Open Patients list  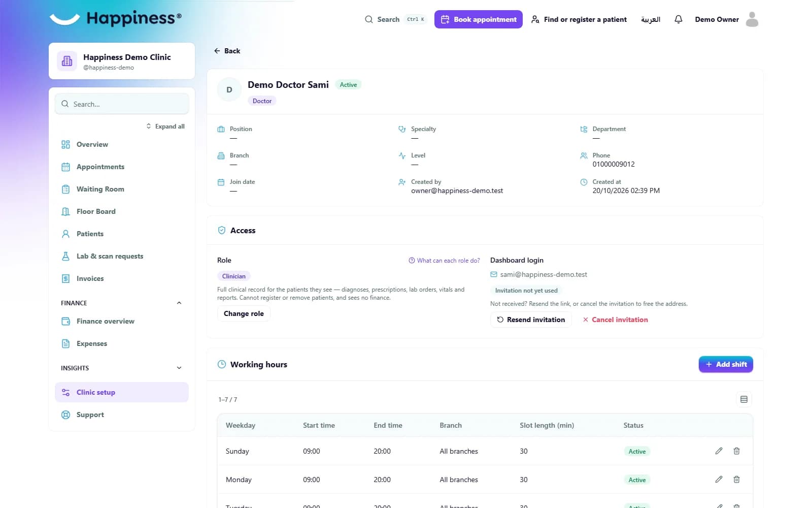pos(122,234)
